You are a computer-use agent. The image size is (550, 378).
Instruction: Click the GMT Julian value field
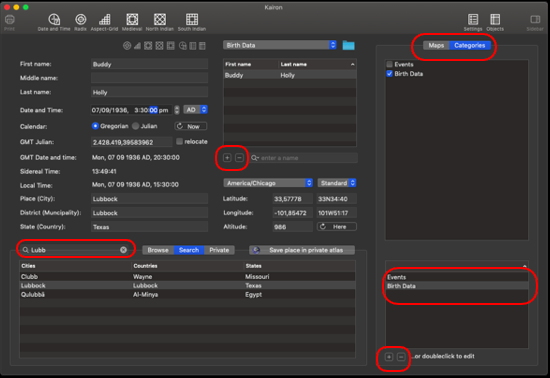pyautogui.click(x=131, y=142)
